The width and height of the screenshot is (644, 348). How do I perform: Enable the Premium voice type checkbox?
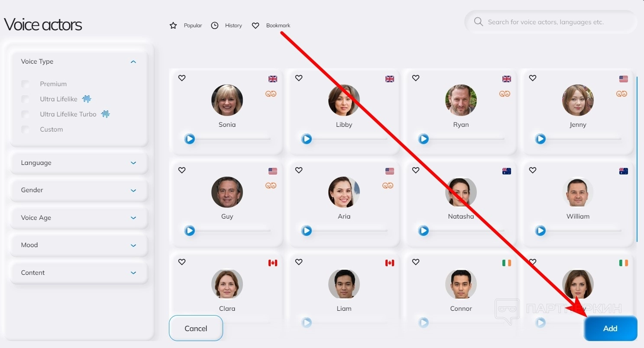(x=26, y=84)
